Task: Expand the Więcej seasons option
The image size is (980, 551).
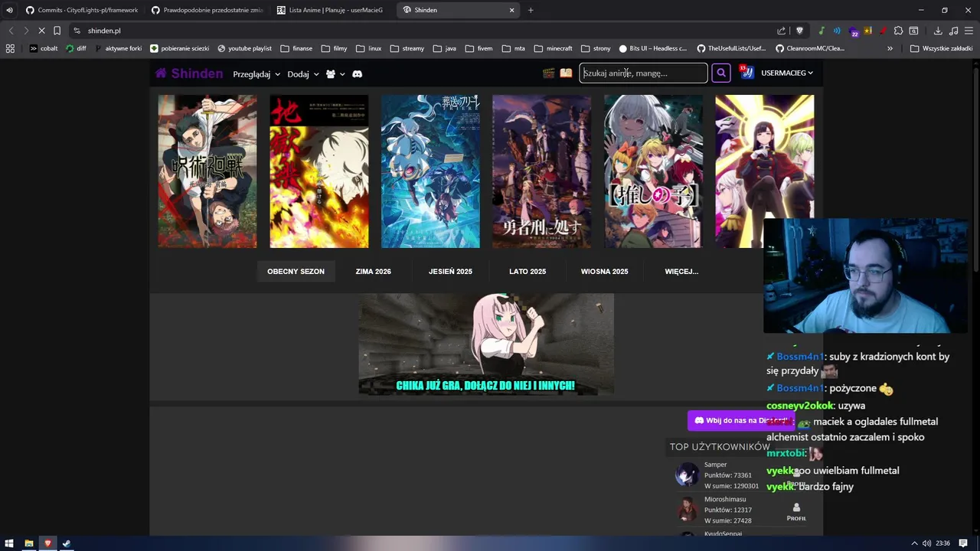Action: click(x=681, y=272)
